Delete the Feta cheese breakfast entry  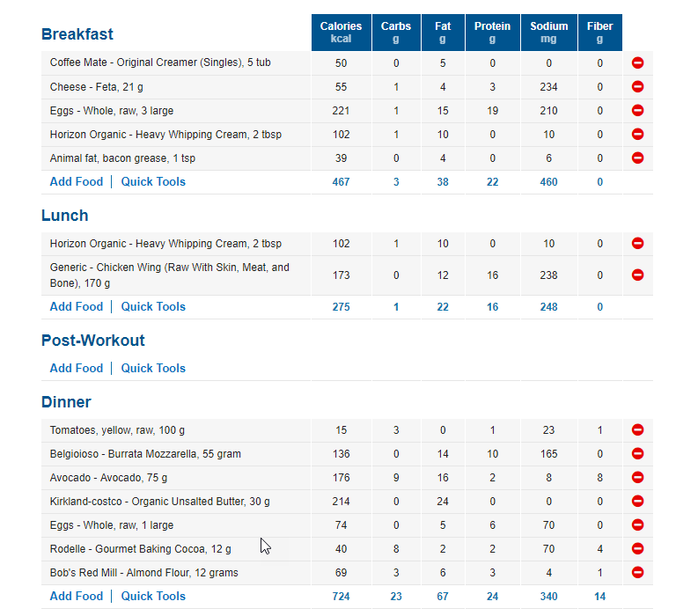pyautogui.click(x=638, y=87)
